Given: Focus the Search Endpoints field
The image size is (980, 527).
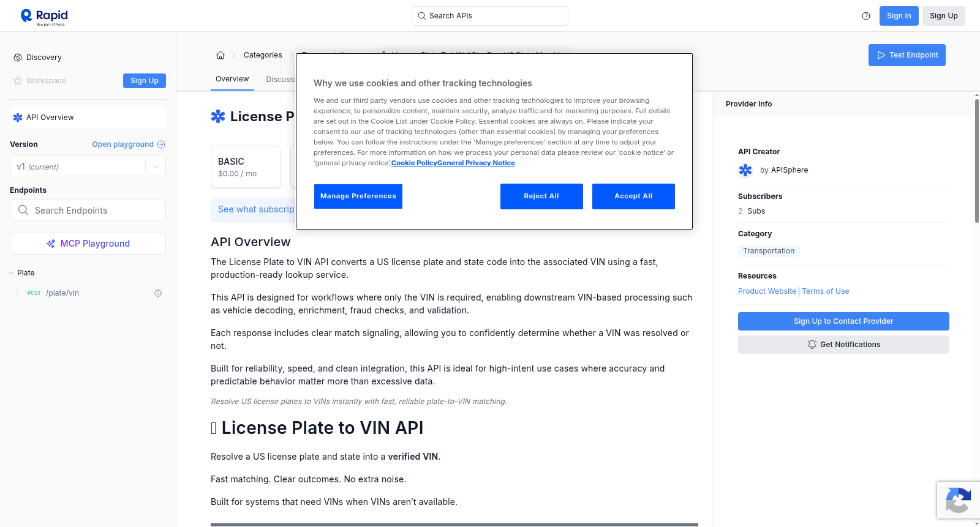Looking at the screenshot, I should pos(88,210).
